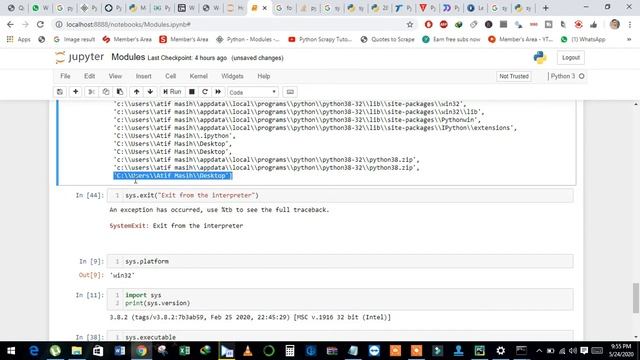
Task: Click the page vertical scrollbar thumb
Action: point(636,298)
